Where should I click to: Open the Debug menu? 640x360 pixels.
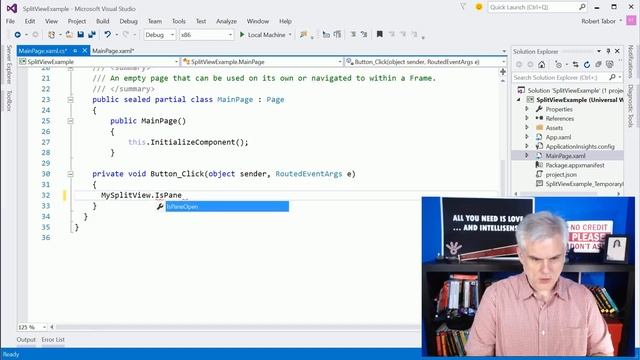[x=129, y=21]
